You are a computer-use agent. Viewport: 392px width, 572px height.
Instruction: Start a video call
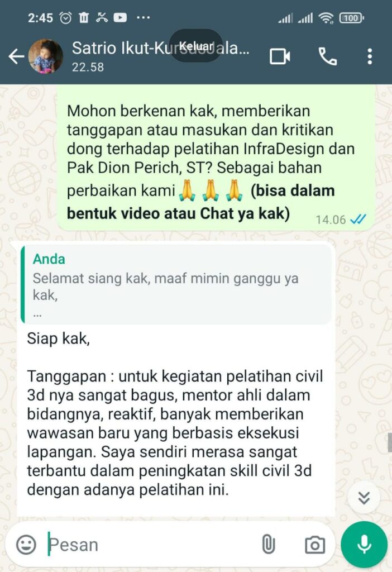[280, 56]
